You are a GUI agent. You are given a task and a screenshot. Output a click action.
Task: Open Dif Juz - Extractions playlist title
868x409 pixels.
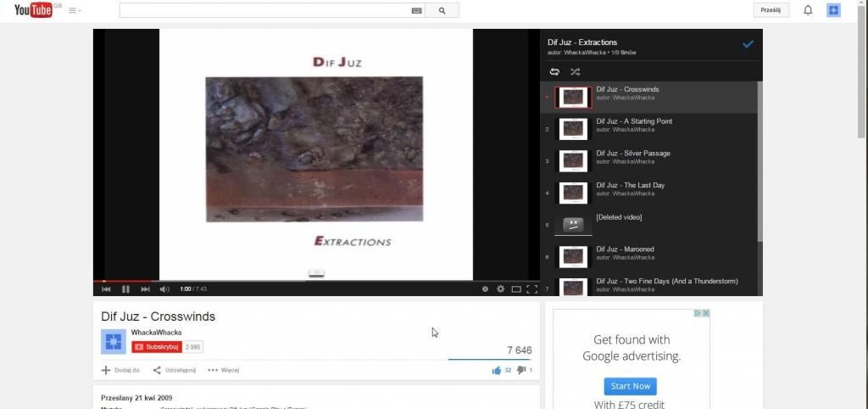point(582,42)
